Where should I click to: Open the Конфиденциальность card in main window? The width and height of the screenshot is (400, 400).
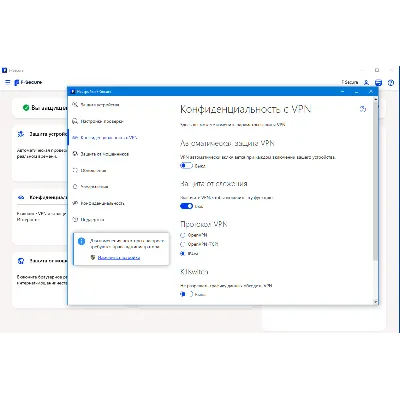[x=40, y=217]
